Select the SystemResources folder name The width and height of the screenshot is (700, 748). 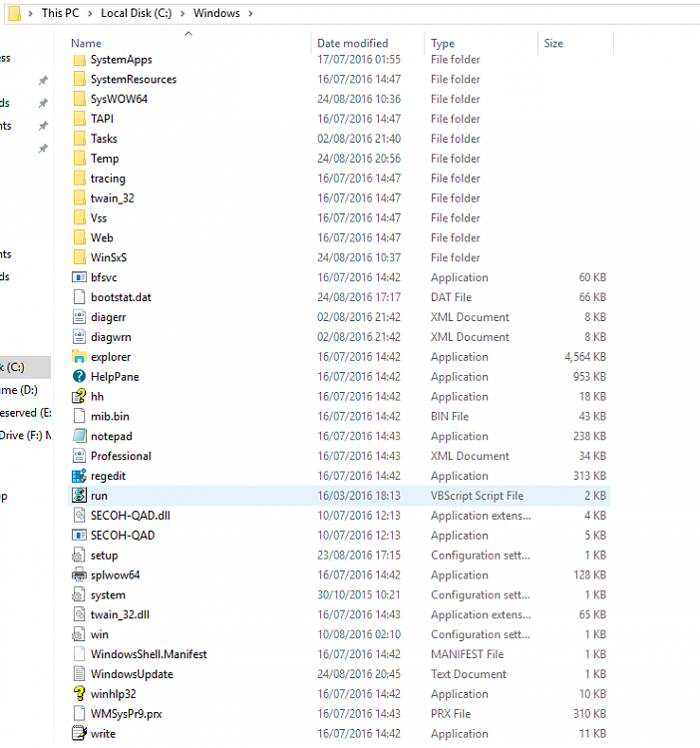click(x=134, y=79)
